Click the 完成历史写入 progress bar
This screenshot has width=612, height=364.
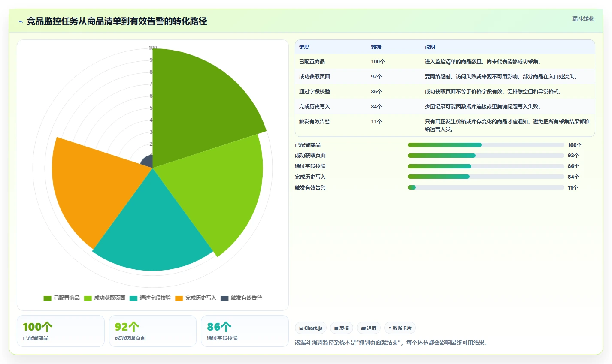click(x=486, y=177)
